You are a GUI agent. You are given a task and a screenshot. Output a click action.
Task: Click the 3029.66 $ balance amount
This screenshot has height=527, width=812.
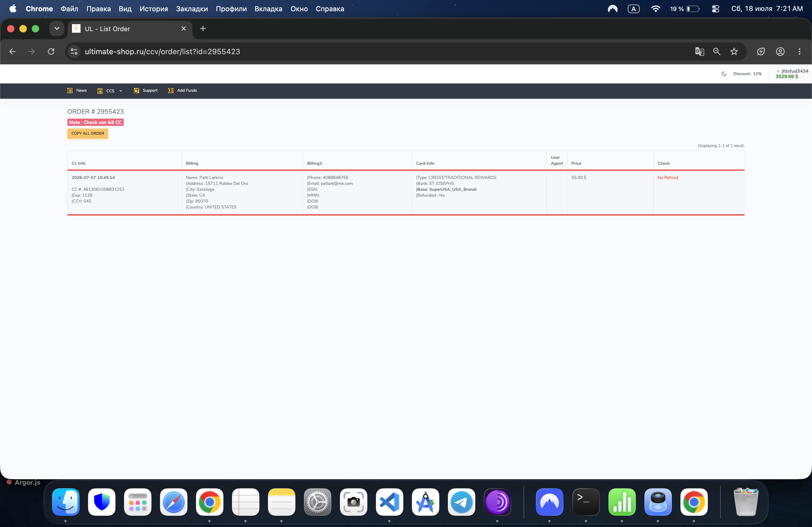787,76
